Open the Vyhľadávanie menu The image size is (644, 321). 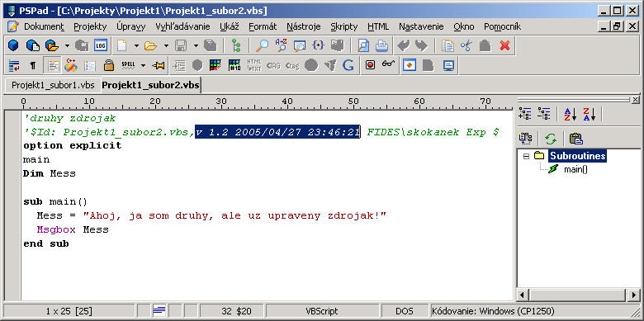182,26
